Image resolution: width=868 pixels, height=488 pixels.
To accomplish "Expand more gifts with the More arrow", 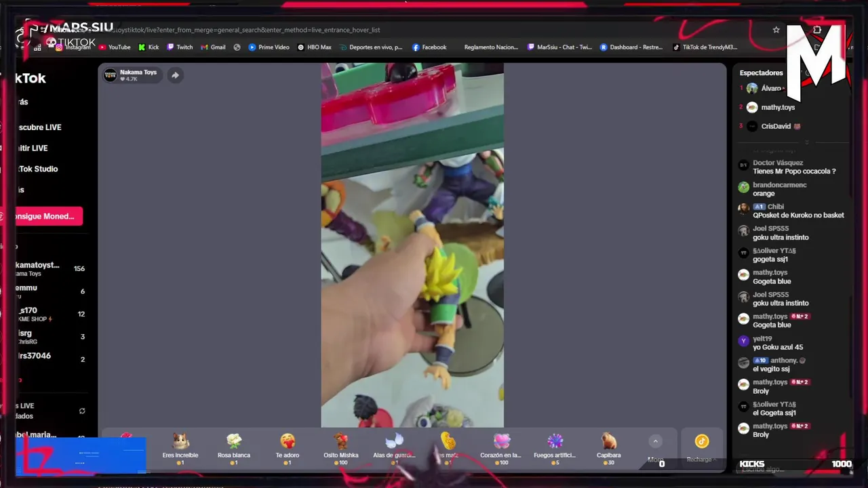I will click(x=655, y=441).
